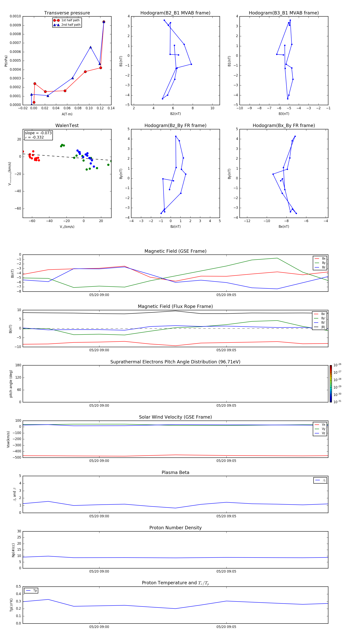Click the 'Hodogram(B2_B1 MVAB frame)' title

(x=175, y=13)
